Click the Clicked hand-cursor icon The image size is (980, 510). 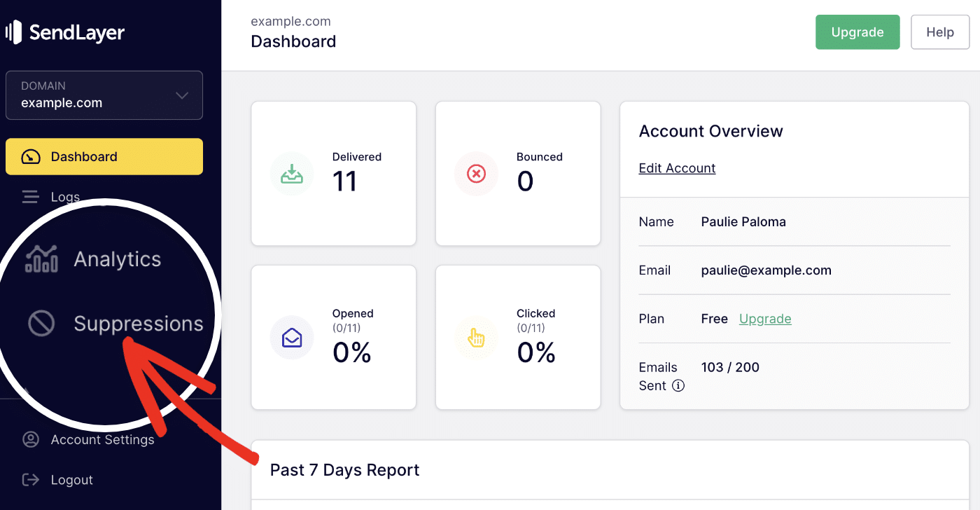476,337
